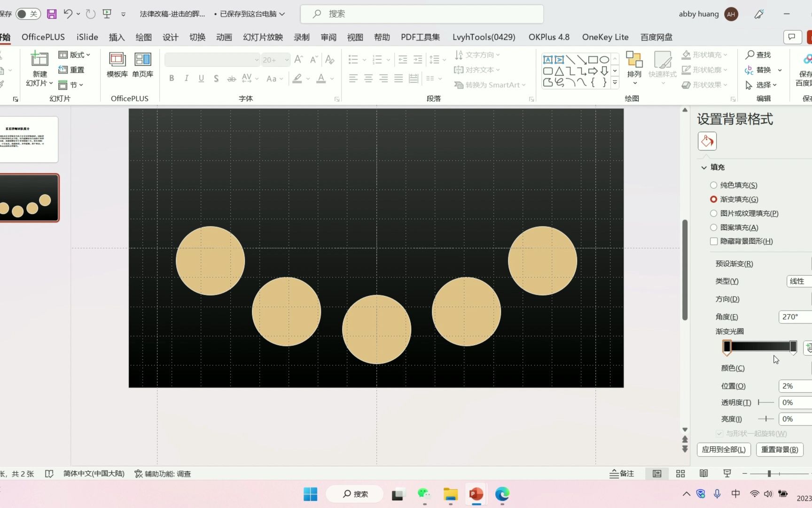Click Apply to All (应用到全部) button
812x508 pixels.
[724, 449]
